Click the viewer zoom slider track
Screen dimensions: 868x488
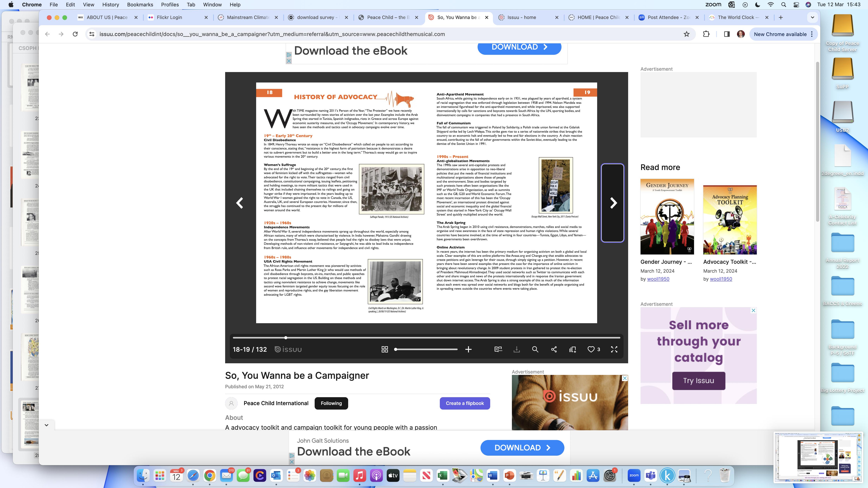pos(426,349)
